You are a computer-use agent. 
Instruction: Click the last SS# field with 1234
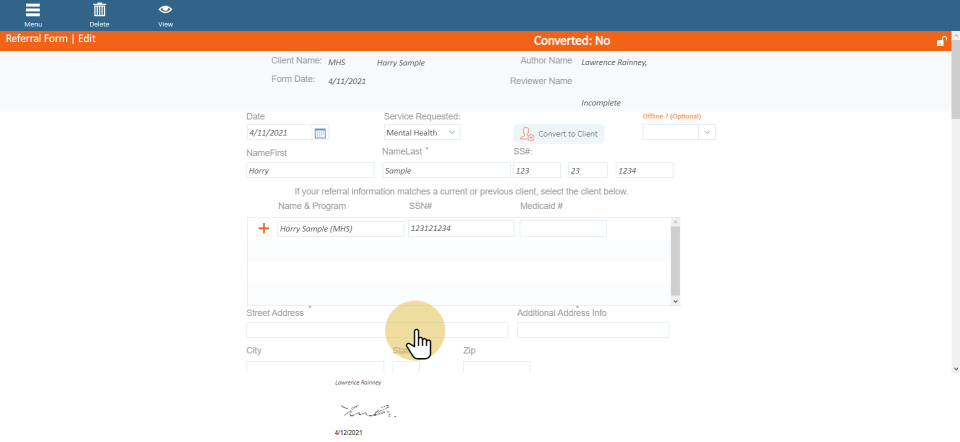[644, 171]
